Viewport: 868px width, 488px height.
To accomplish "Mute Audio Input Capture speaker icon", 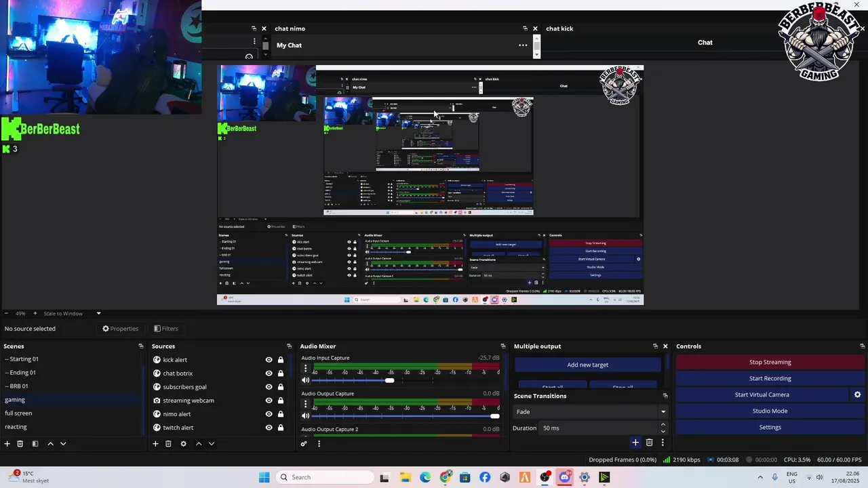I will coord(305,380).
